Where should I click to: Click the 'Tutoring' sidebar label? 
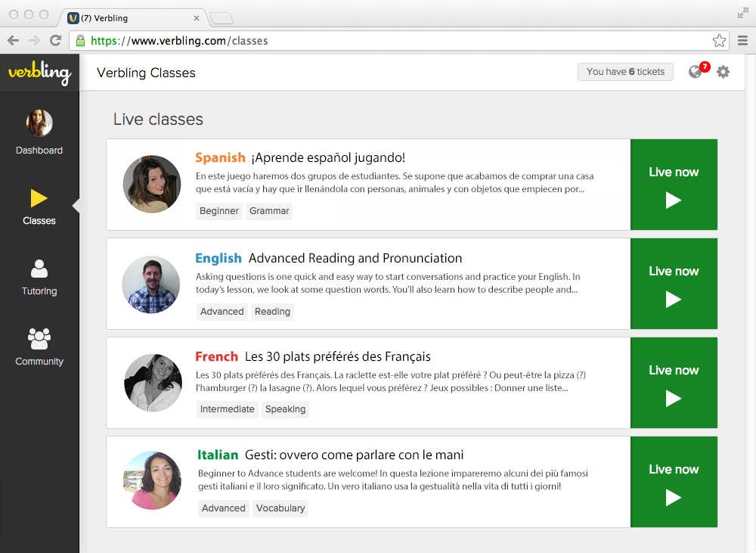pyautogui.click(x=39, y=291)
